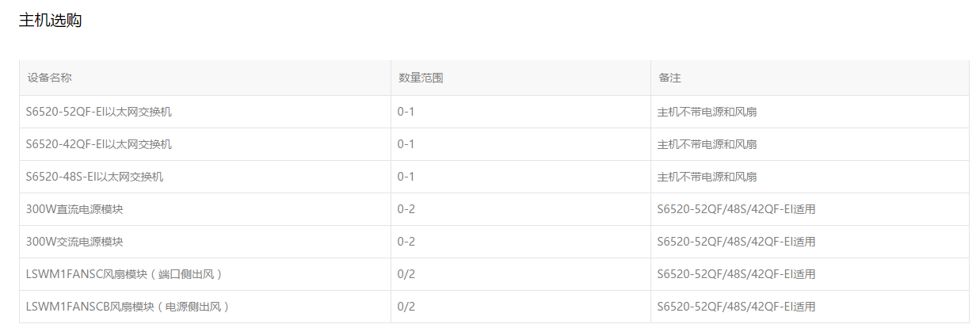Click the 0/2 quantity for LSWM1FANSC fan module
980x332 pixels.
[406, 274]
